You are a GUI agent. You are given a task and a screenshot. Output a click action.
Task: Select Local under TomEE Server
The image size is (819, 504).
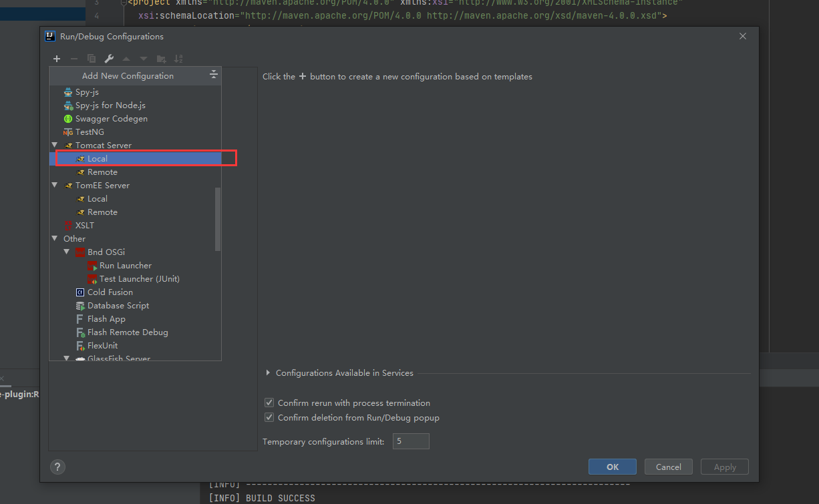(136, 198)
